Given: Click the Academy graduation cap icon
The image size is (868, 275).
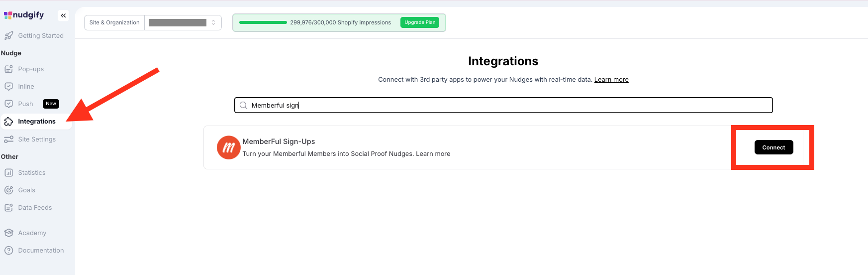Looking at the screenshot, I should click(8, 233).
